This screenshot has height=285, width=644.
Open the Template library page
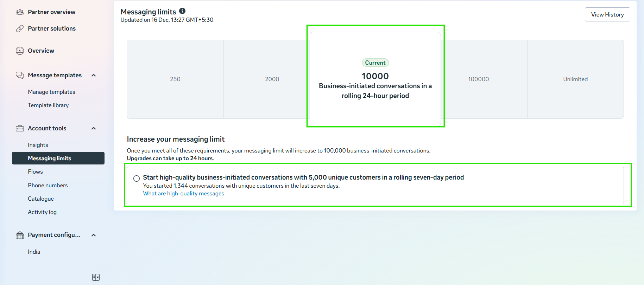48,105
